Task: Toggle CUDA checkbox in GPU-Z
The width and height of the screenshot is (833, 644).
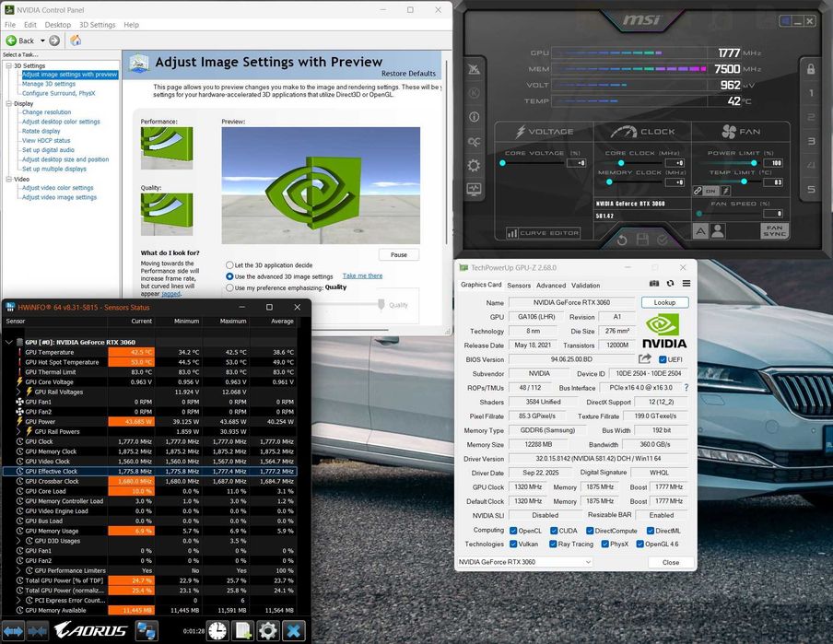Action: [554, 531]
